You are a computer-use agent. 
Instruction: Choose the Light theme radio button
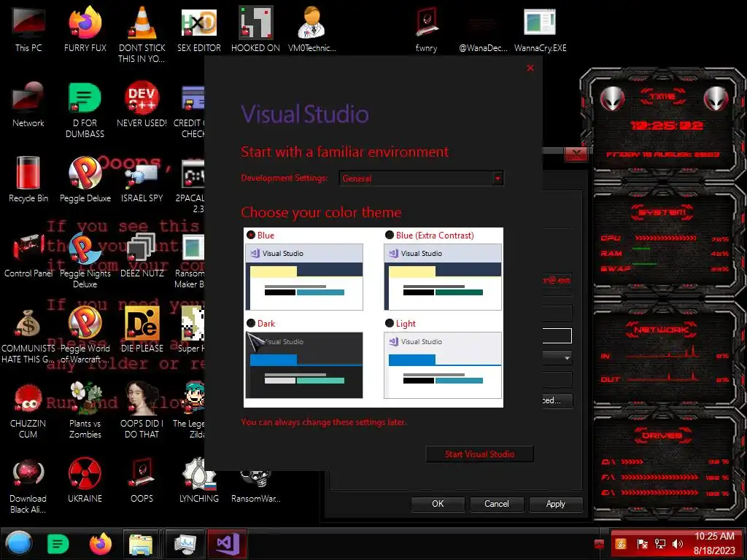390,323
